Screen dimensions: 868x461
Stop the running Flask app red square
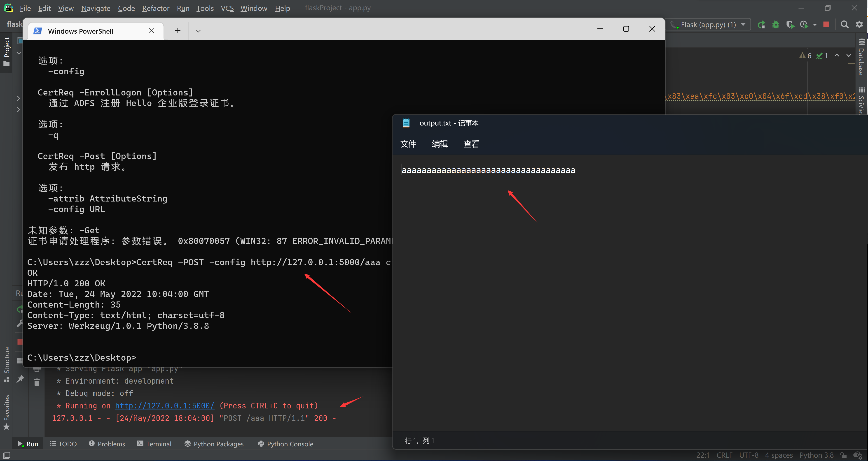point(826,25)
